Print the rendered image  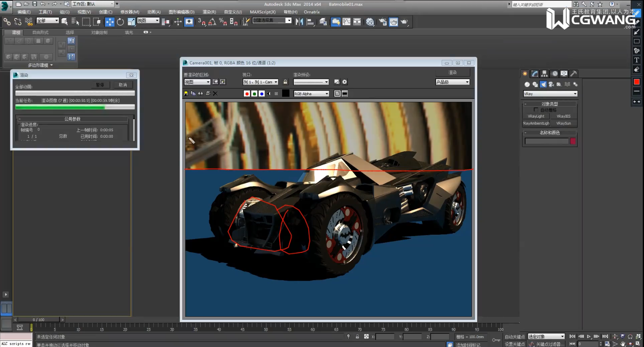coord(208,93)
